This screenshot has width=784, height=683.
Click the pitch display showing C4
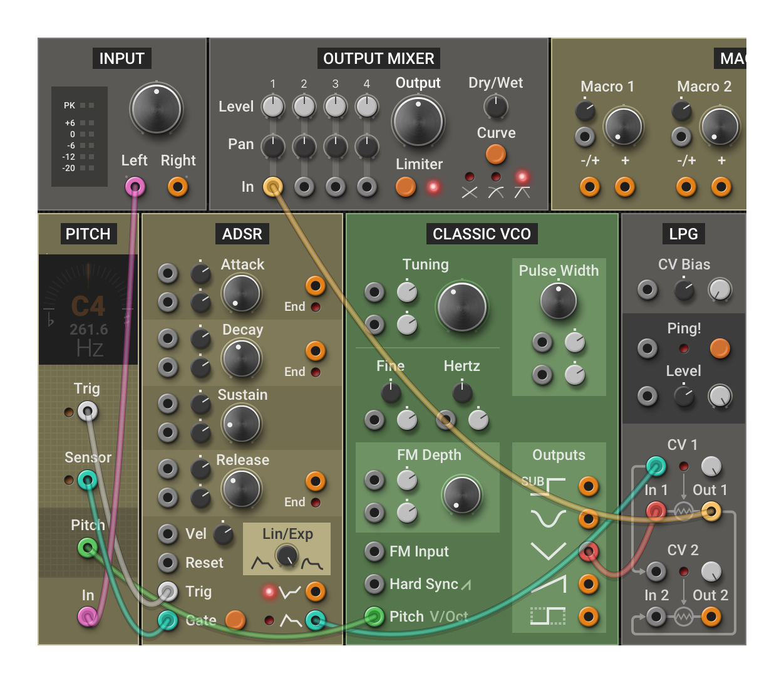(88, 307)
